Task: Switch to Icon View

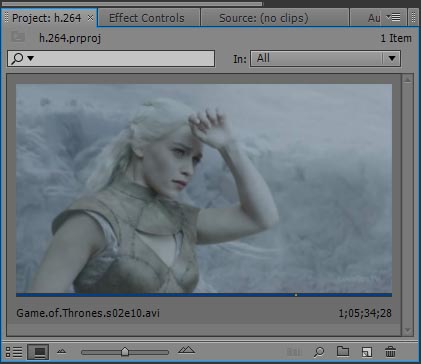Action: coord(38,352)
